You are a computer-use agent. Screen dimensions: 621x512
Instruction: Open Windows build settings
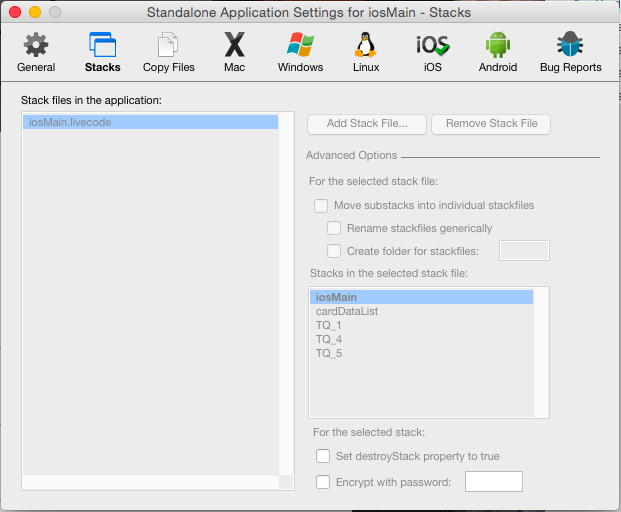(x=300, y=52)
